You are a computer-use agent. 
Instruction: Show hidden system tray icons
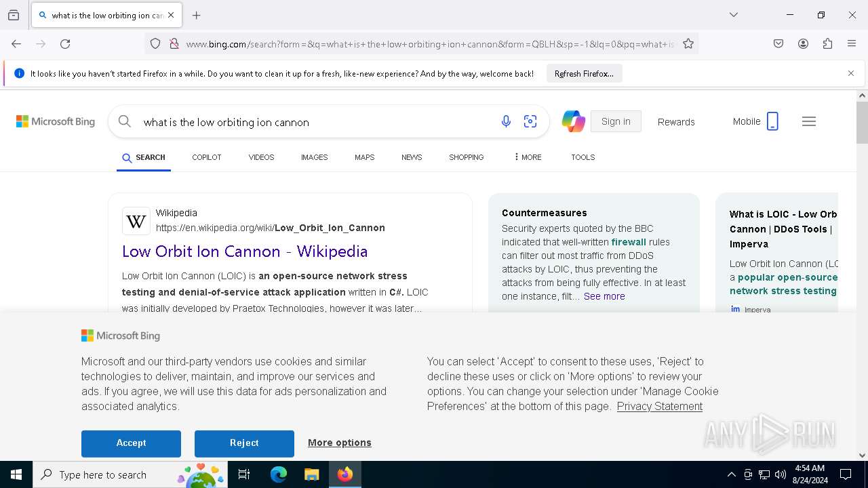pyautogui.click(x=731, y=474)
